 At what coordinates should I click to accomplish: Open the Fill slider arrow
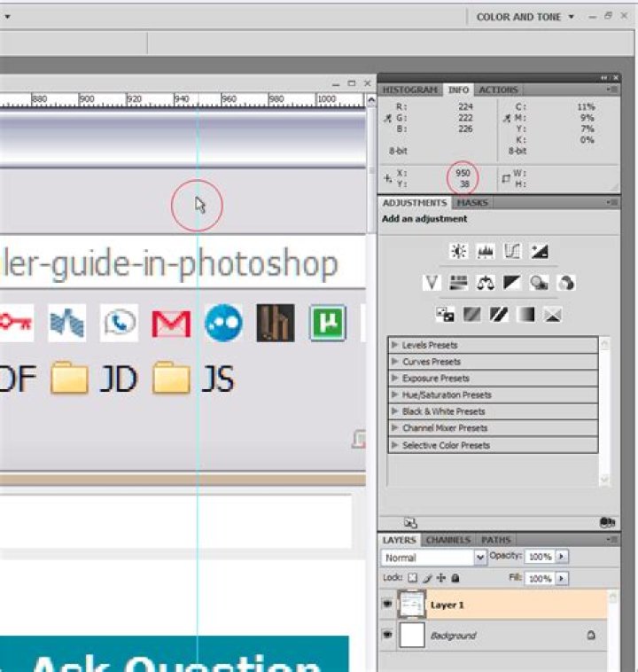[x=561, y=579]
